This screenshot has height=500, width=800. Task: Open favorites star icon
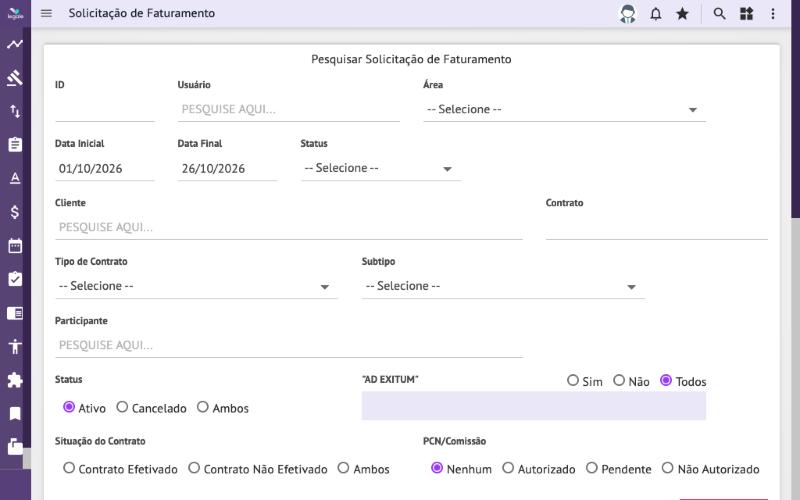(682, 14)
